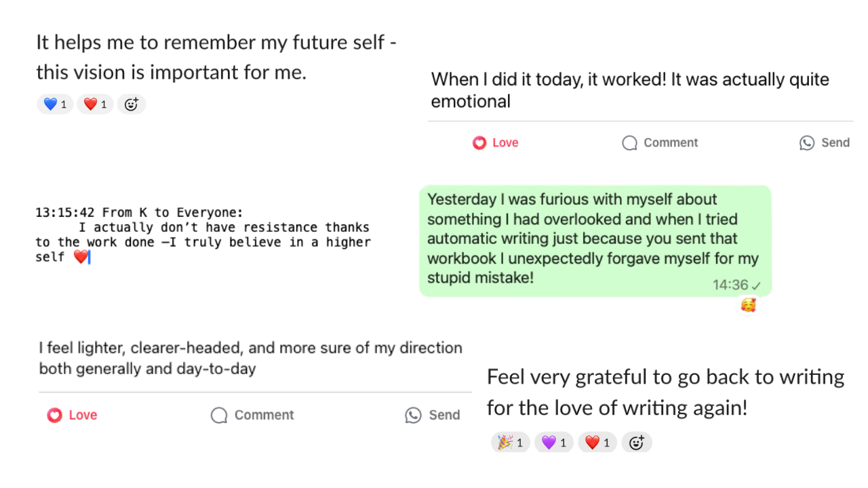Click the blue heart reaction on future self message
Viewport: 868px width, 488px height.
pyautogui.click(x=55, y=104)
